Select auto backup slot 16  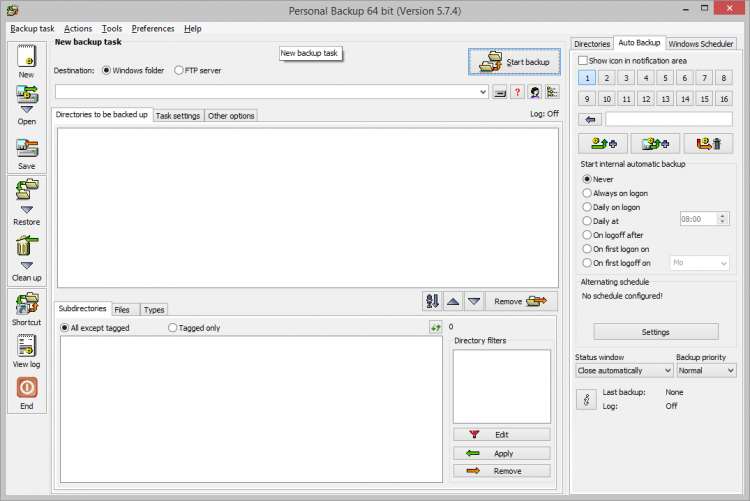pyautogui.click(x=724, y=99)
